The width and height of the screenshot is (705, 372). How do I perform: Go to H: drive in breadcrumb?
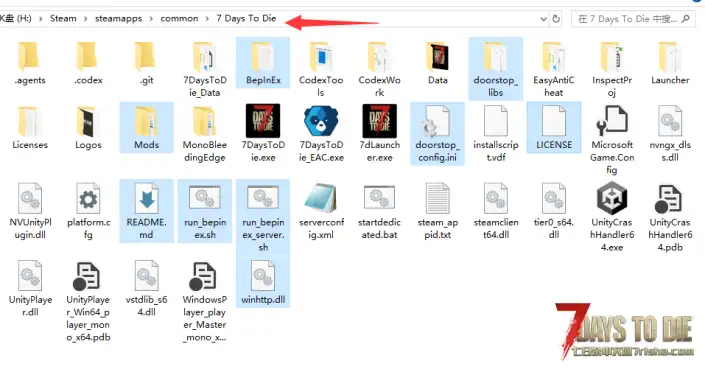[x=16, y=18]
